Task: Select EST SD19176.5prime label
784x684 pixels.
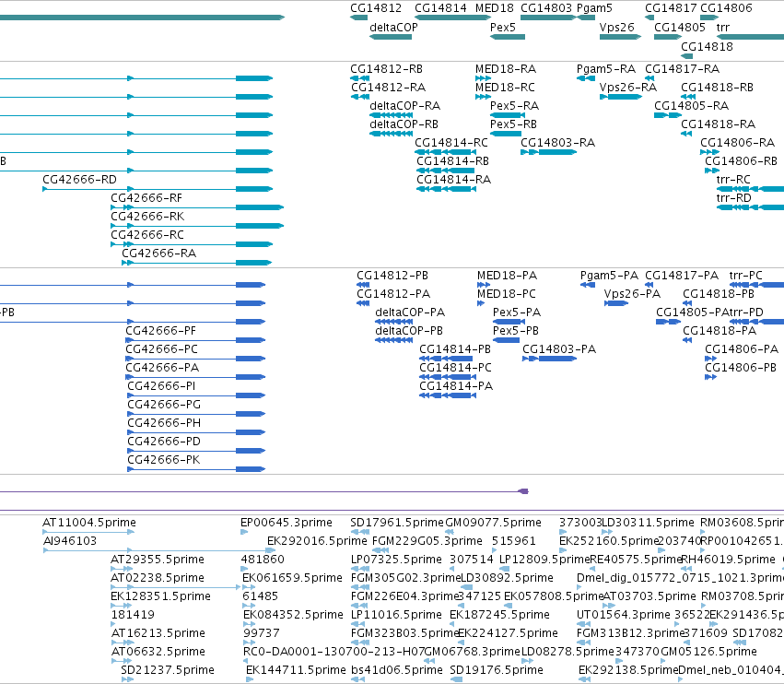Action: (496, 670)
